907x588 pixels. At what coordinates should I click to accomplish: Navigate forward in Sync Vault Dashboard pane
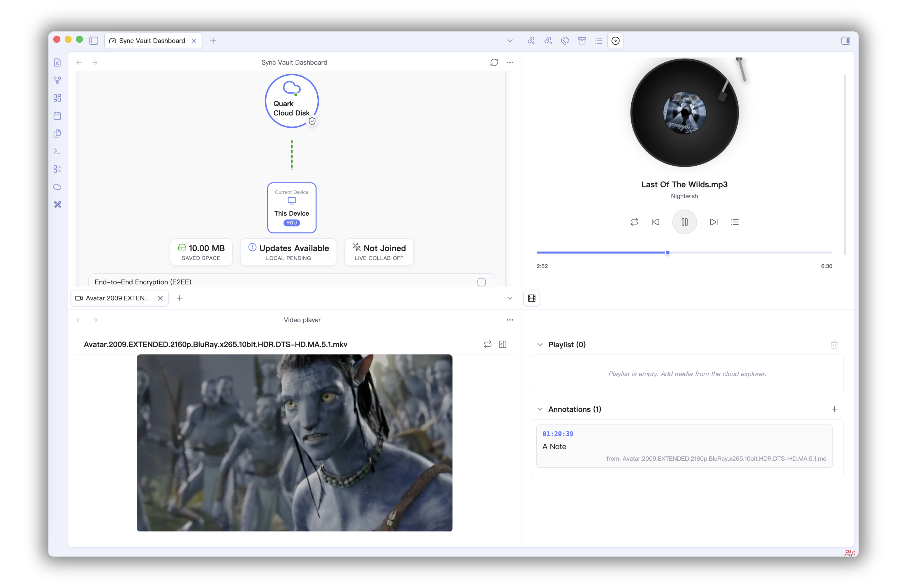pos(95,62)
